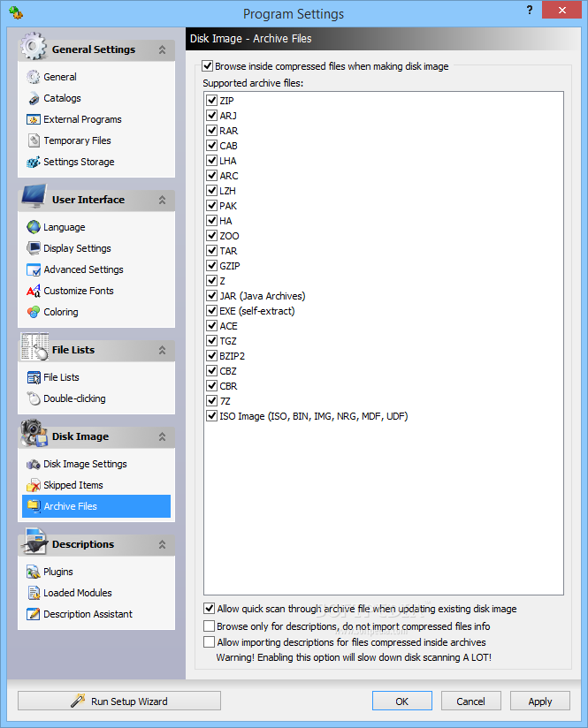
Task: Click the Cancel button
Action: 471,701
